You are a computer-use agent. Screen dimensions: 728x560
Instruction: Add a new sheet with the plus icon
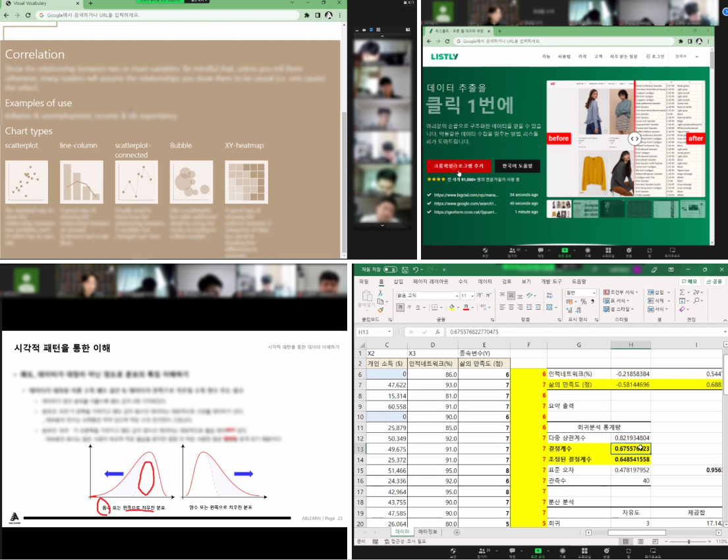[457, 532]
